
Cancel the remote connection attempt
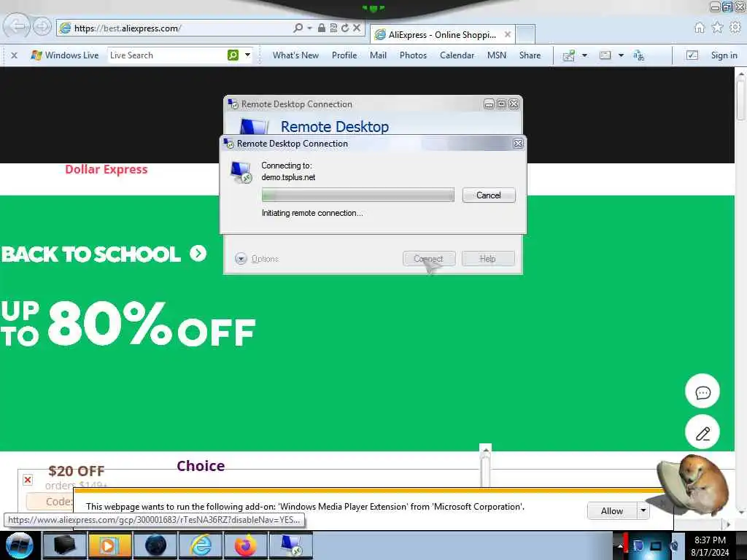point(488,195)
